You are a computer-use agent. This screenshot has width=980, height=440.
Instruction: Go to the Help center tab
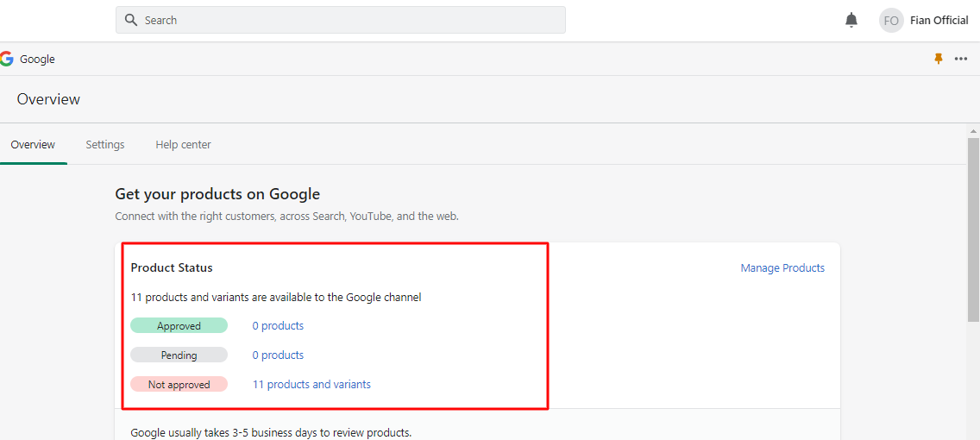183,145
